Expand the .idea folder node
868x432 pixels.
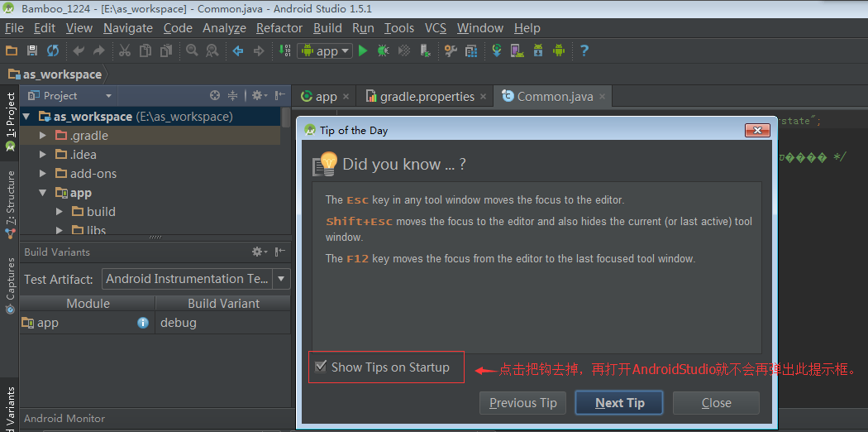pyautogui.click(x=43, y=155)
